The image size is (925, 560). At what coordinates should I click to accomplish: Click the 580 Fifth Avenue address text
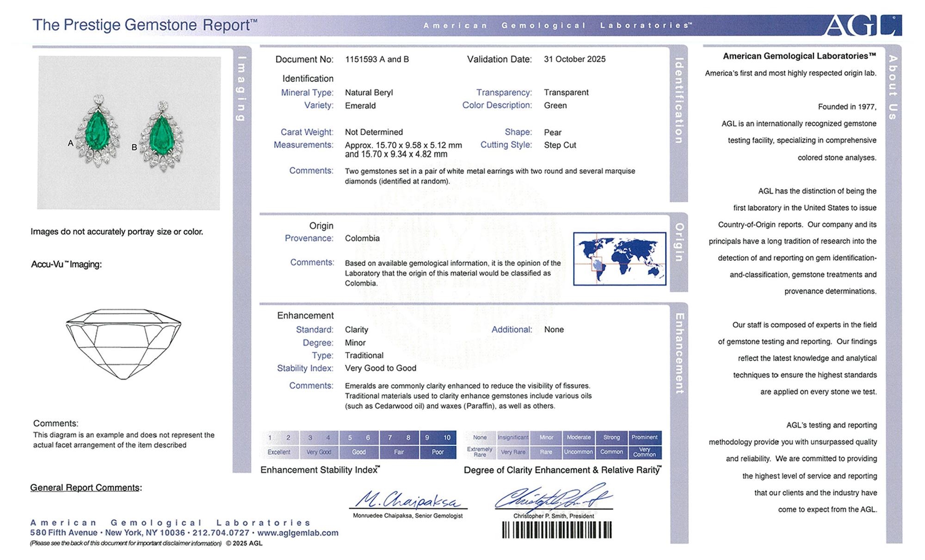(x=64, y=533)
